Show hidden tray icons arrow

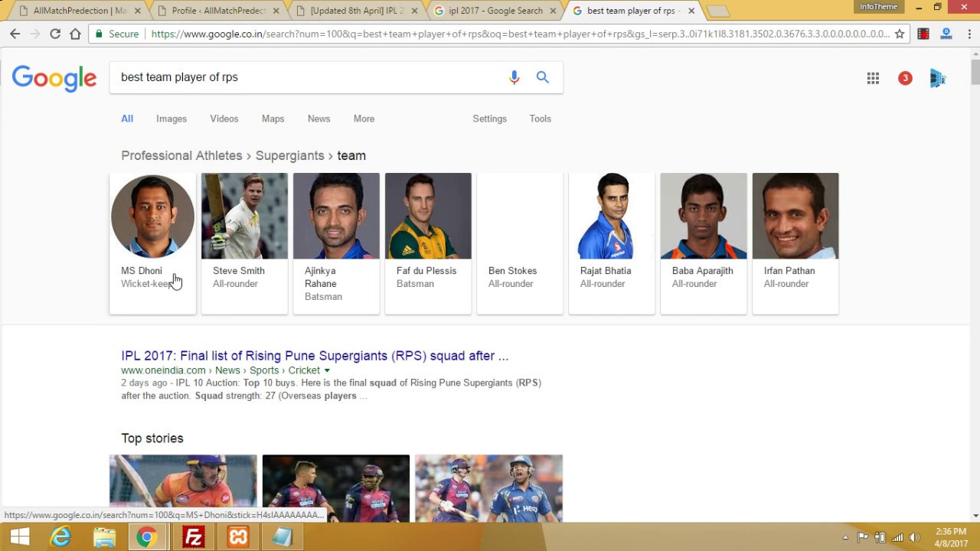click(x=845, y=538)
